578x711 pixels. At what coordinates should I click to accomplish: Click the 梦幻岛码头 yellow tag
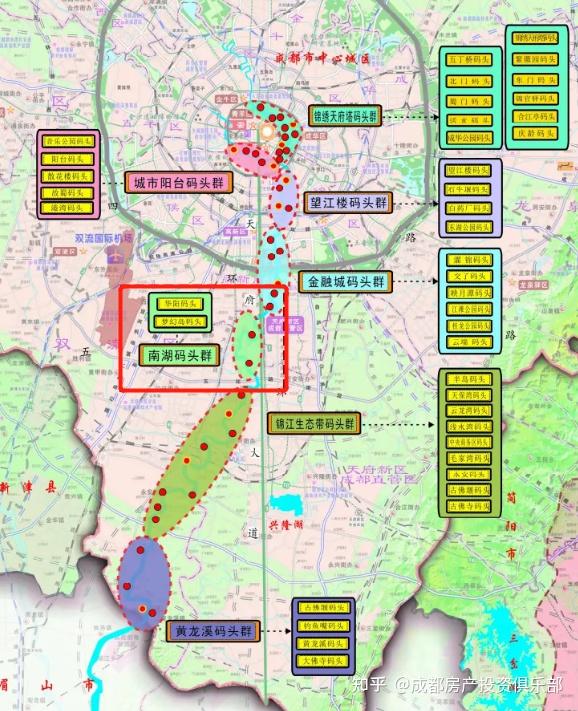(x=180, y=321)
